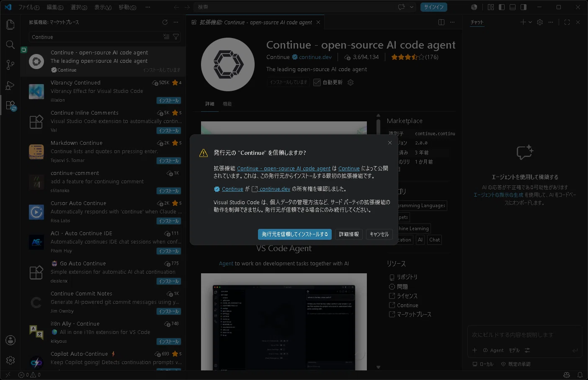
Task: Split the editor to the right
Action: pyautogui.click(x=441, y=22)
